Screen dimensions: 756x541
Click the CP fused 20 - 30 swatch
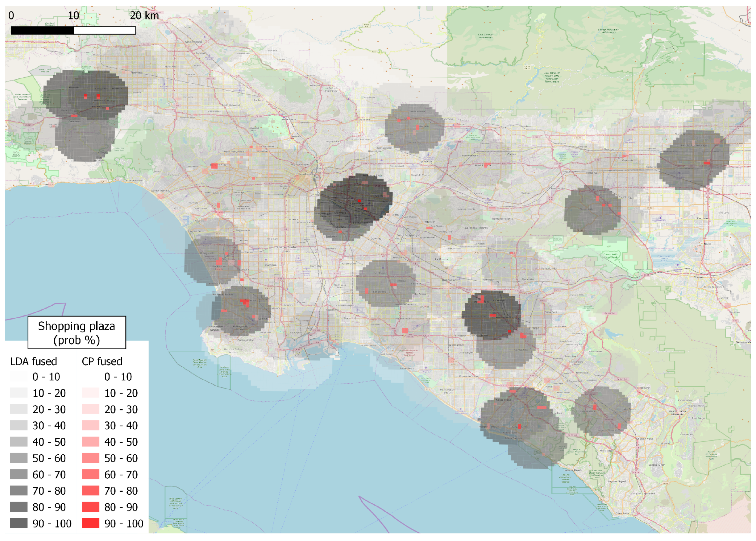[x=91, y=409]
